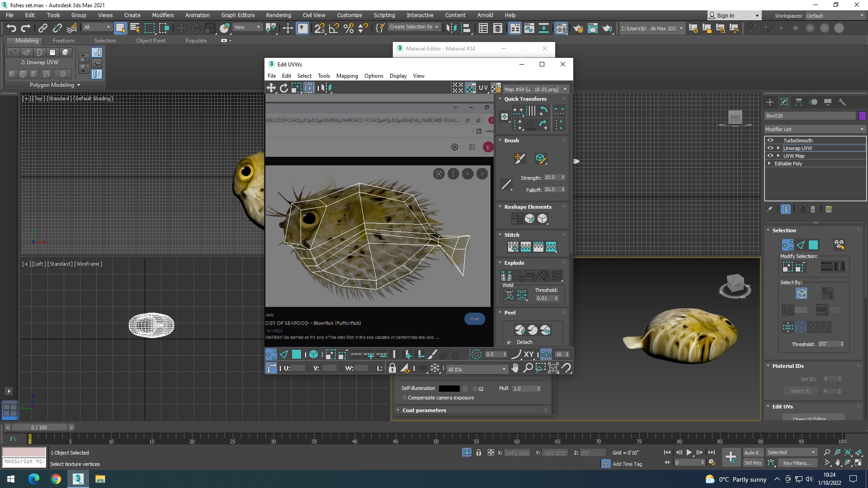Collapse the Quick Transform rollout

[x=500, y=99]
